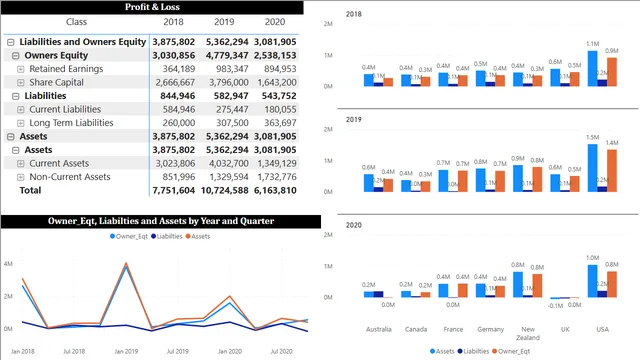640x360 pixels.
Task: Select the line chart title bar
Action: [x=161, y=221]
